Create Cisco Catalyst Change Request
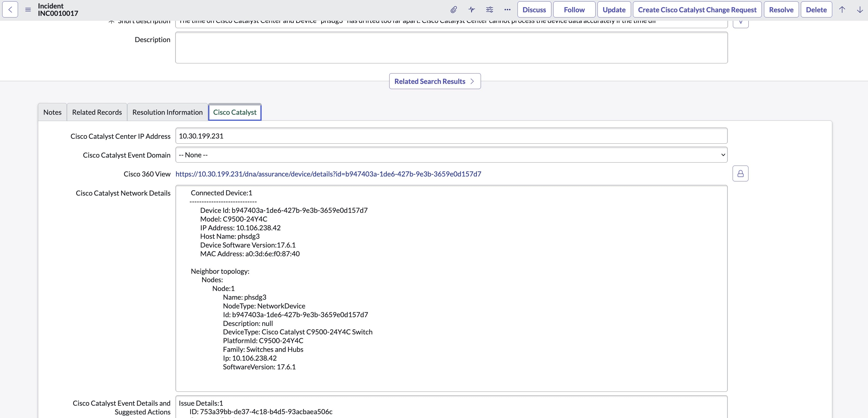Screen dimensions: 868x418 pos(697,10)
